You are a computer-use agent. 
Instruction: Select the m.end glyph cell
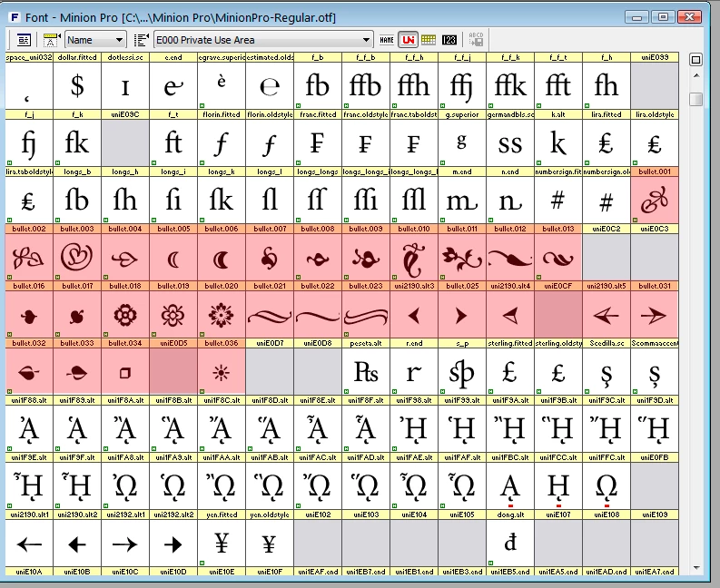coord(462,201)
